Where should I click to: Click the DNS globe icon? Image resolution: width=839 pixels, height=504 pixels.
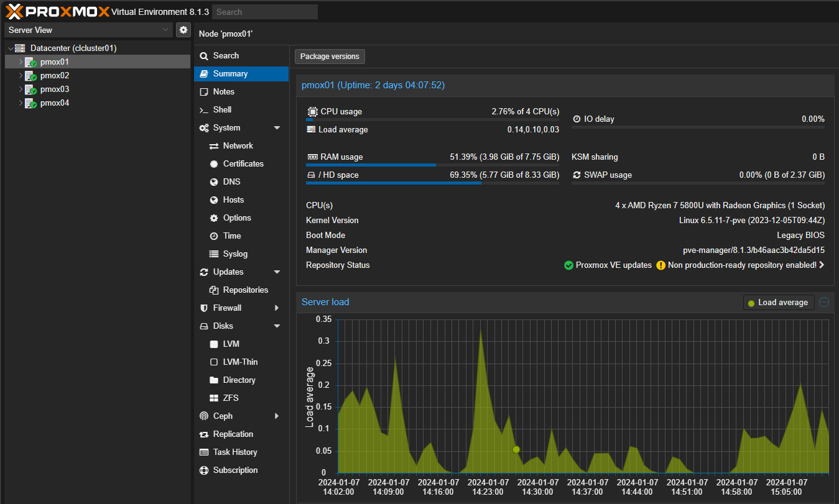coord(213,182)
